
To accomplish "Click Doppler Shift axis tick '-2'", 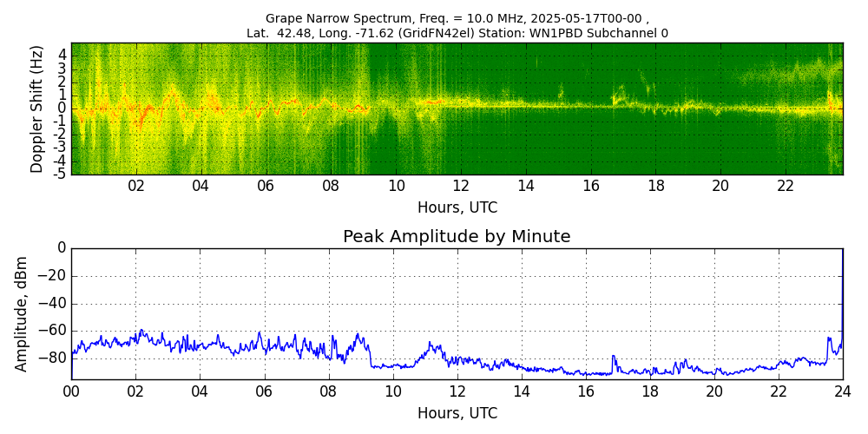I will point(61,135).
